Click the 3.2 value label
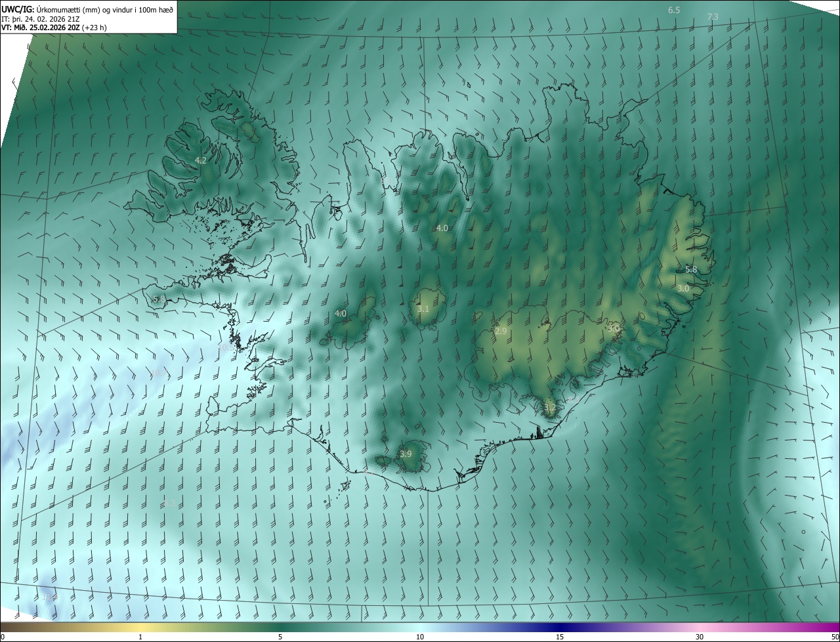Image resolution: width=840 pixels, height=642 pixels. 550,408
